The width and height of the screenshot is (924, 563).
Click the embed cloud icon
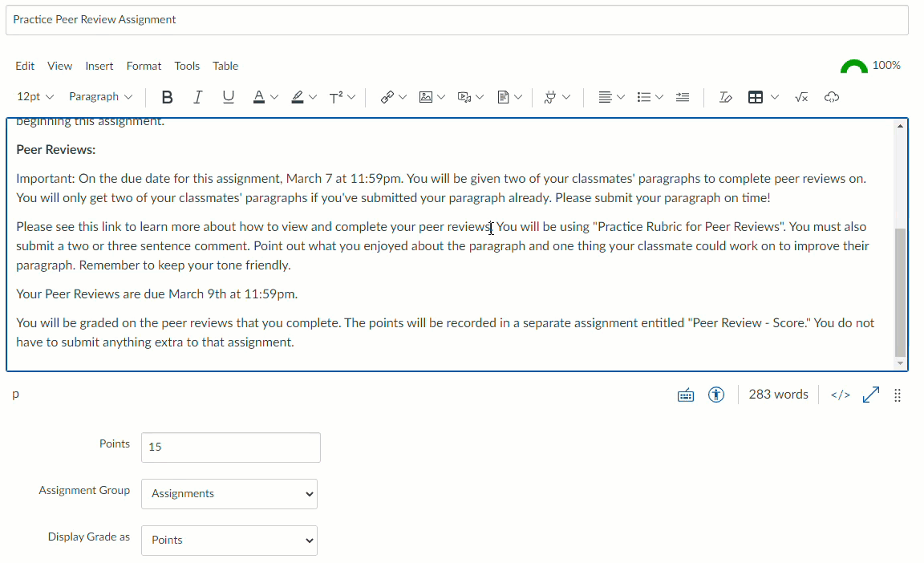pos(832,97)
